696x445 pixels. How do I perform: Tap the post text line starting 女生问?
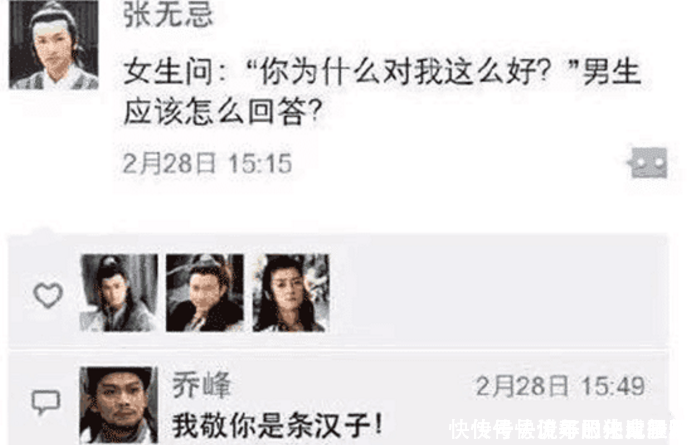[x=382, y=72]
